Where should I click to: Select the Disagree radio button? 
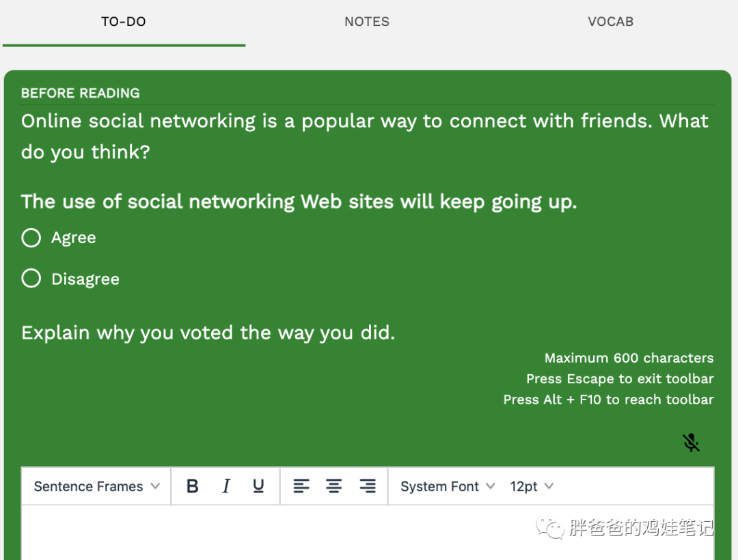click(x=31, y=279)
